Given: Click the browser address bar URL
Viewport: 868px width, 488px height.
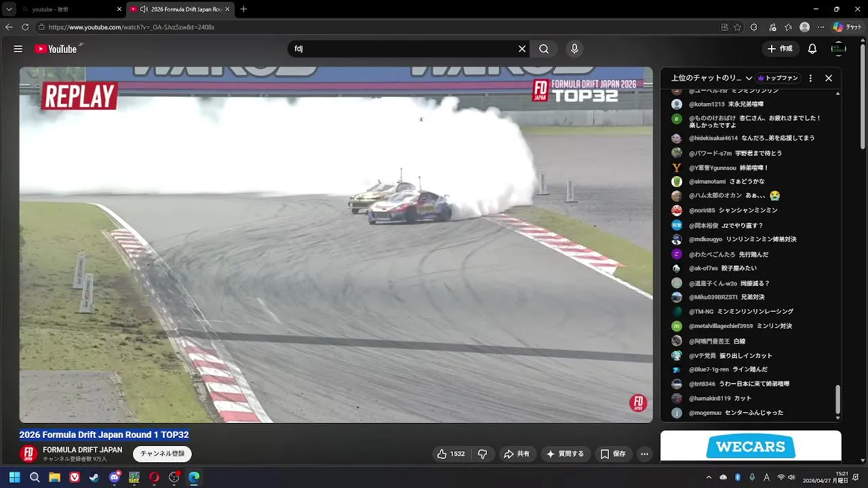Looking at the screenshot, I should click(132, 27).
